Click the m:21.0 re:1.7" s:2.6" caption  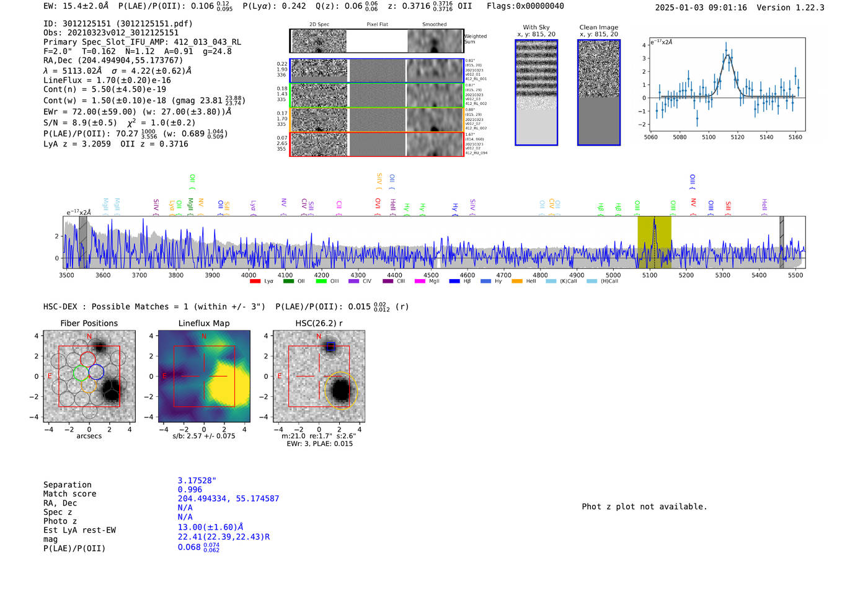[319, 436]
